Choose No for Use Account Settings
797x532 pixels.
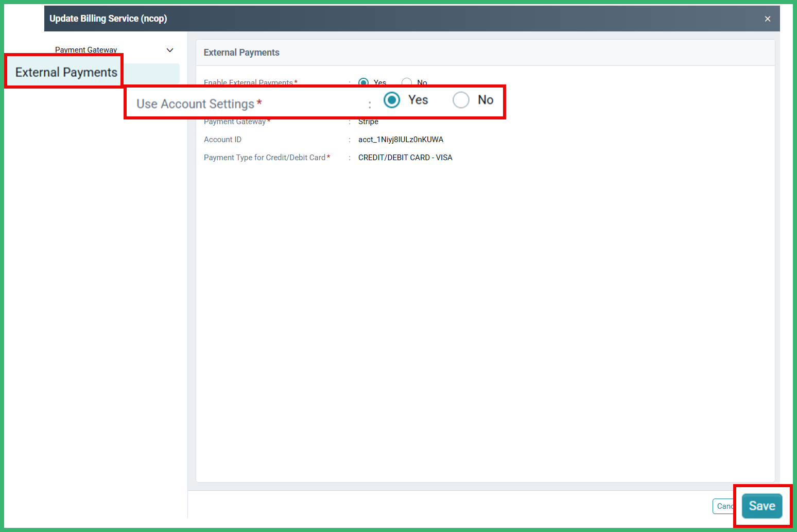tap(461, 100)
